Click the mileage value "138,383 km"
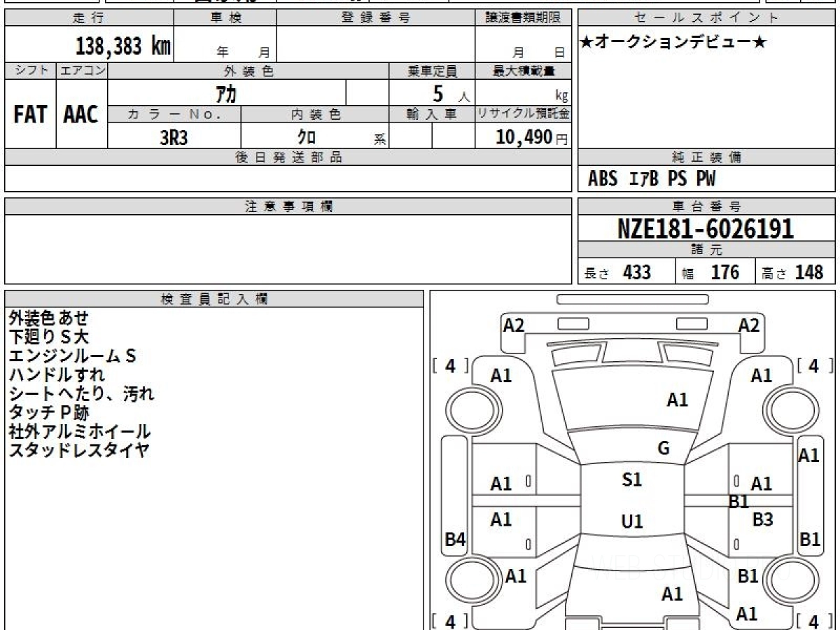Screen dimensions: 840x630 click(122, 46)
